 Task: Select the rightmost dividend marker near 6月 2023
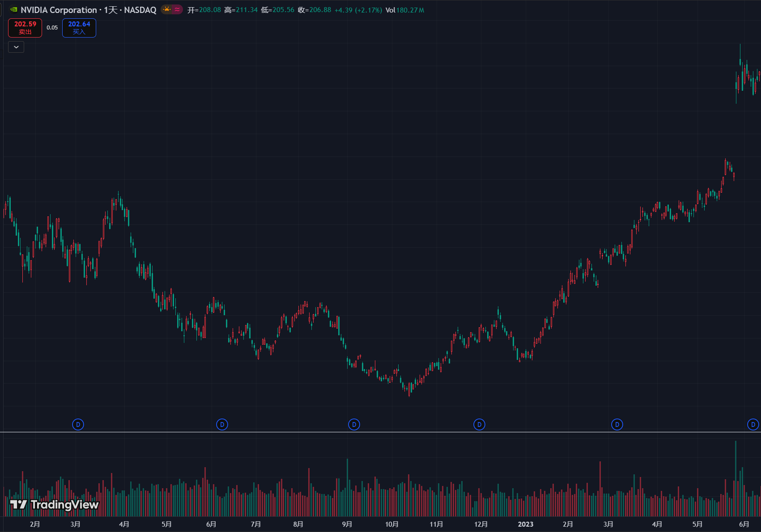(753, 424)
